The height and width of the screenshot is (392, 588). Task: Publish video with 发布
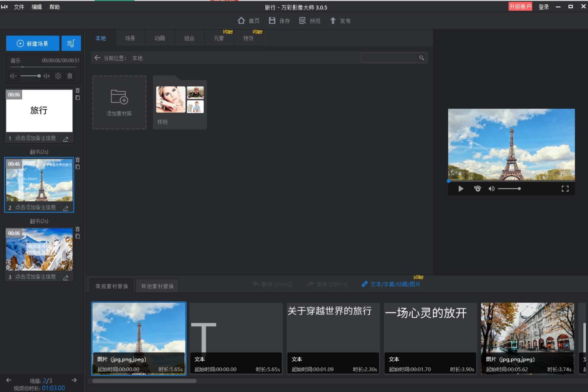pyautogui.click(x=340, y=21)
